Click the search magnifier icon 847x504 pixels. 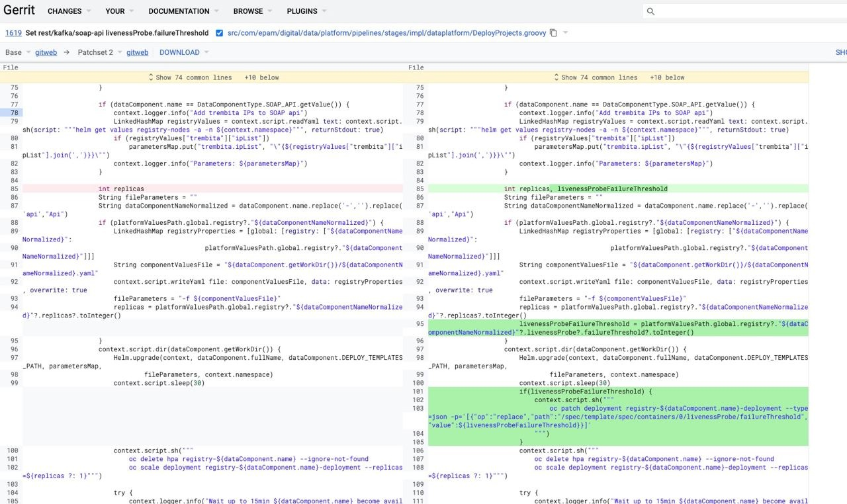[x=650, y=11]
